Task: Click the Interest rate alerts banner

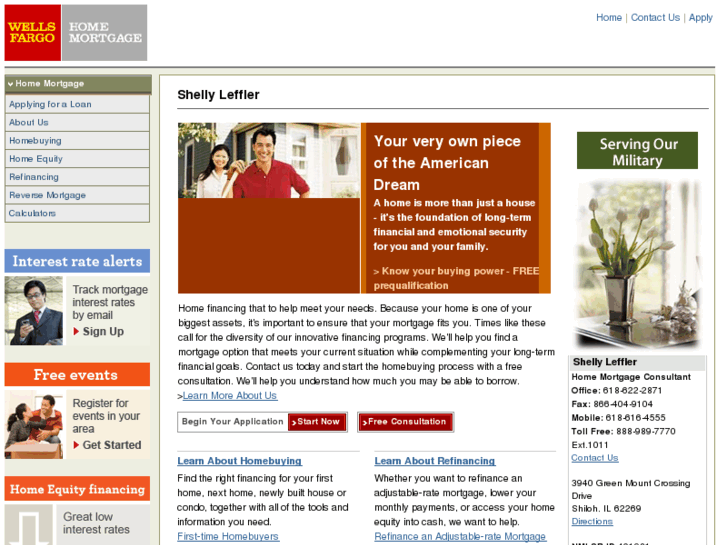Action: tap(77, 261)
